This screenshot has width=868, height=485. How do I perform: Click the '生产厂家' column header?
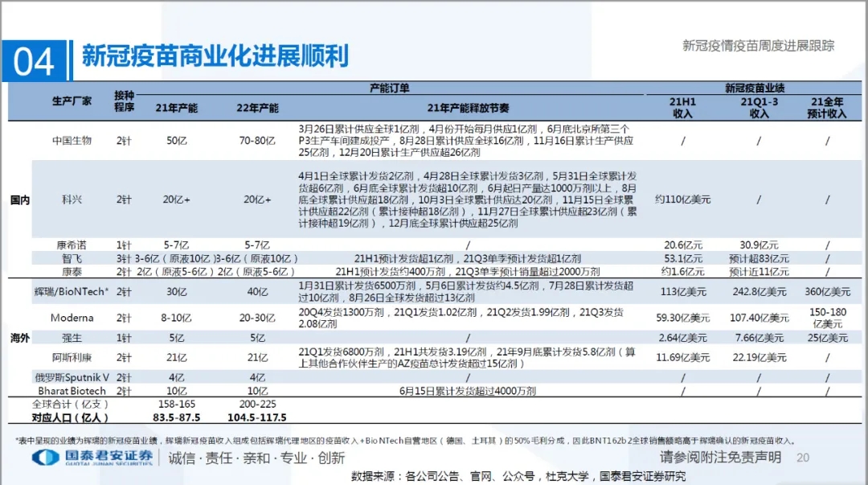pos(72,101)
